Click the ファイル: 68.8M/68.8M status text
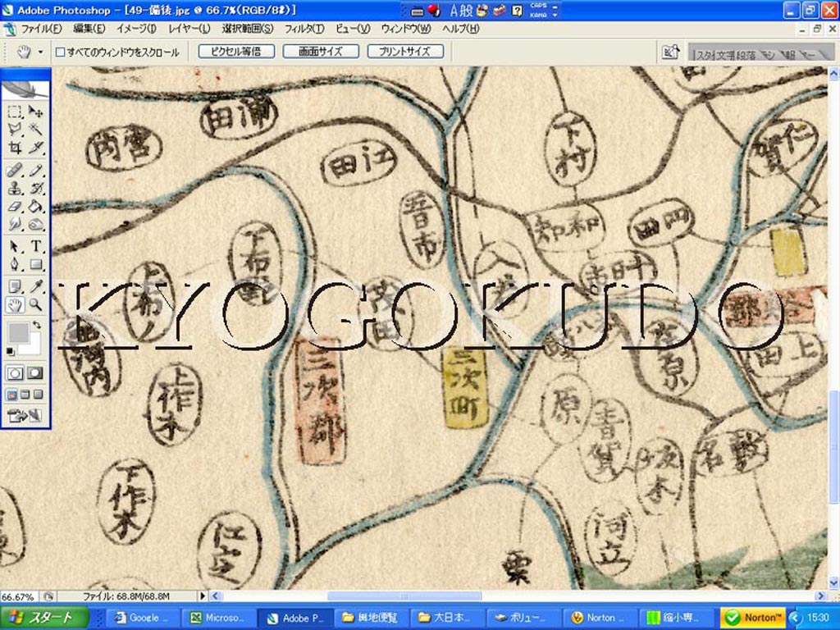840x630 pixels. [126, 596]
